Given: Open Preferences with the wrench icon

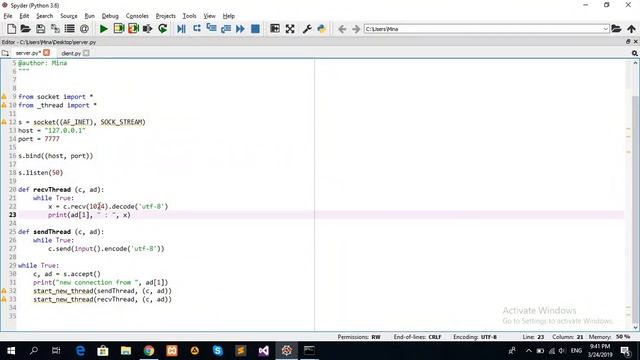Looking at the screenshot, I should 307,29.
